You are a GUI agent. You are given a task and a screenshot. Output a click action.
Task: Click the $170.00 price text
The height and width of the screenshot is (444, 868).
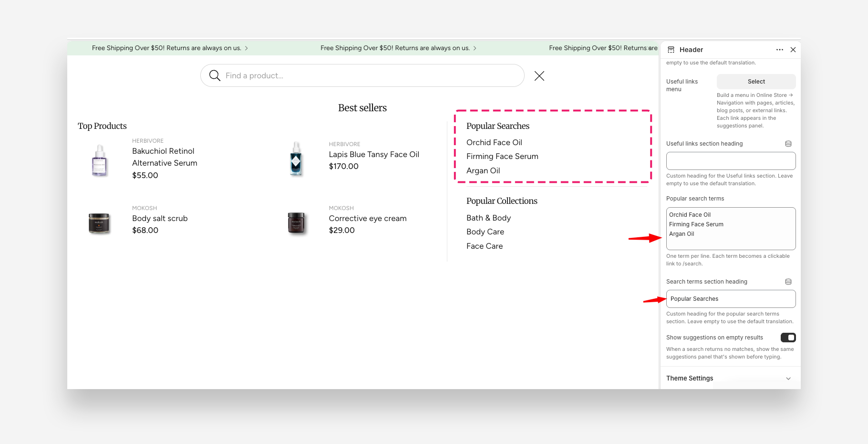click(x=343, y=166)
